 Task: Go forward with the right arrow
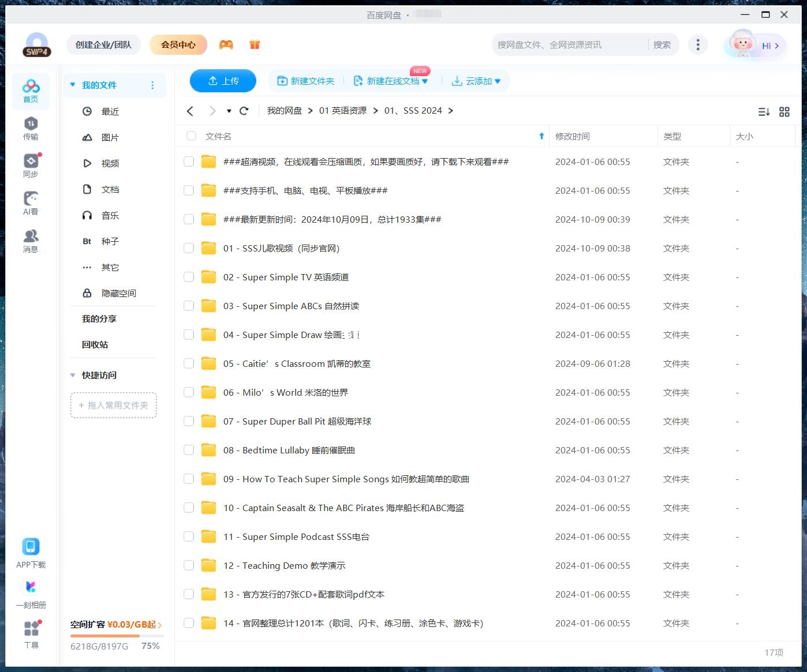[212, 111]
